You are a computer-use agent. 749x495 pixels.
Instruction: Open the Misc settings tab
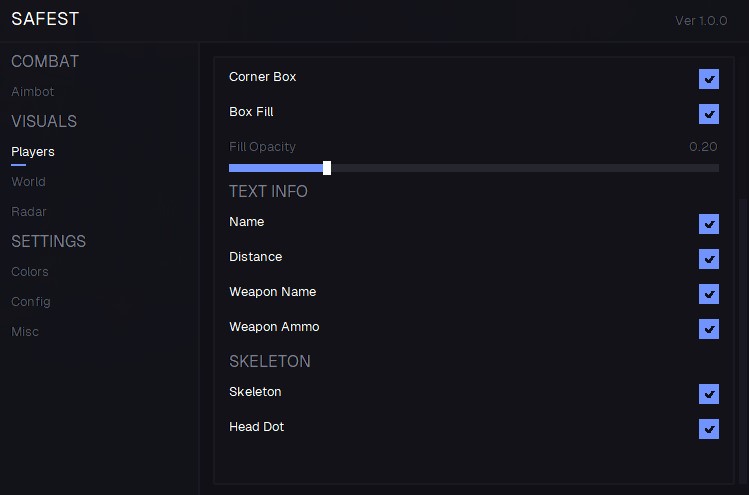coord(25,332)
